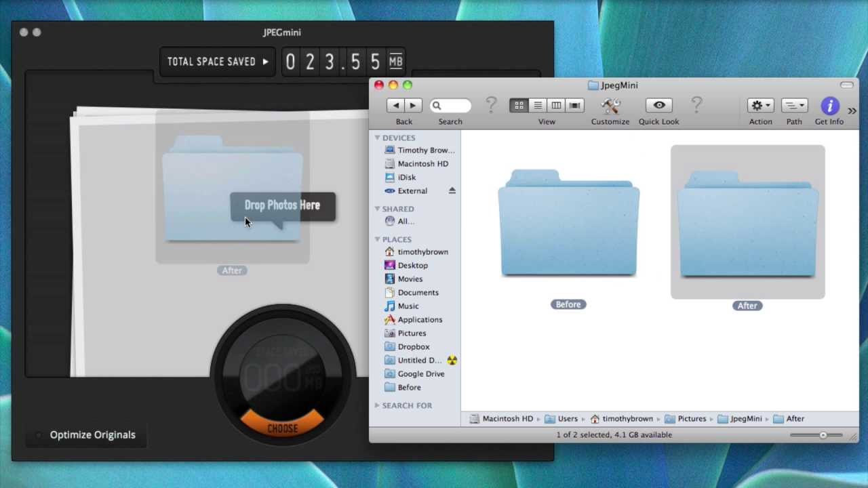
Task: Open Desktop in Finder sidebar
Action: click(406, 266)
